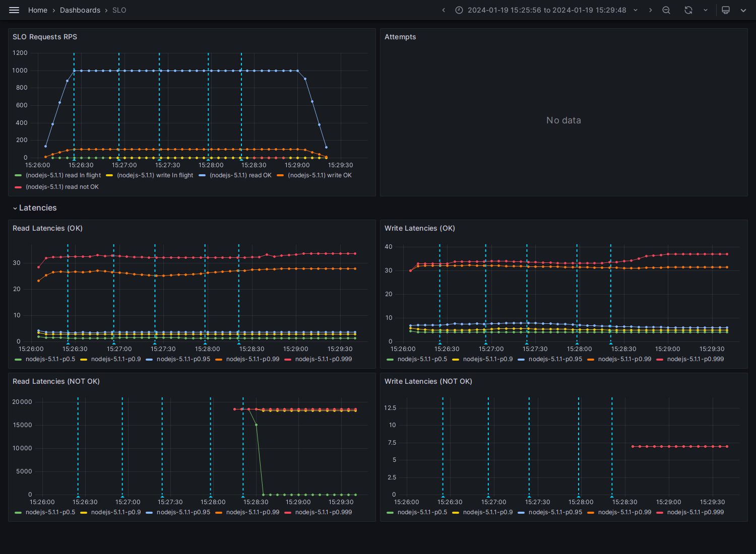
Task: Open the hamburger navigation menu
Action: click(x=14, y=10)
